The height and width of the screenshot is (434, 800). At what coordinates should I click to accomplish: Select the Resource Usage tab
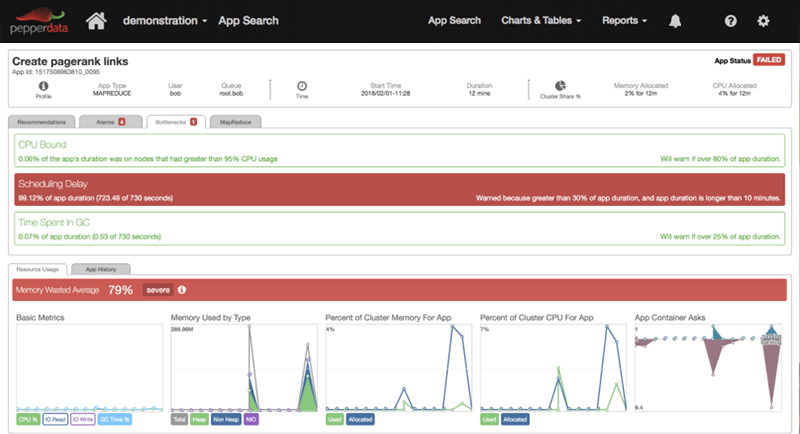[38, 269]
